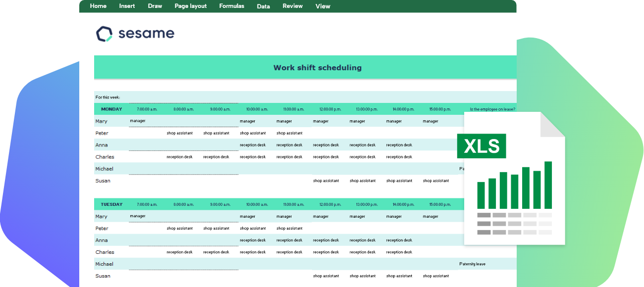Select Michael's Tuesday 'Paternity leave' cell
Screen dimensions: 644x287
[x=473, y=264]
